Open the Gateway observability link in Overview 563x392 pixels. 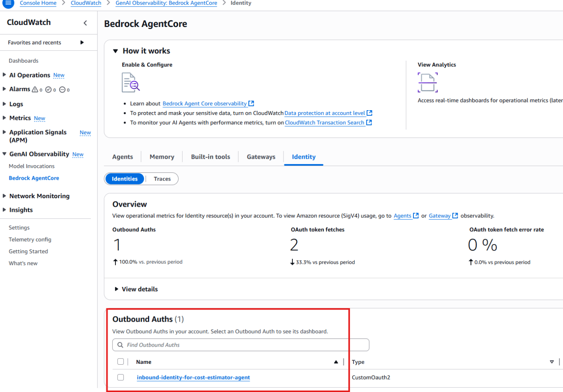coord(440,215)
